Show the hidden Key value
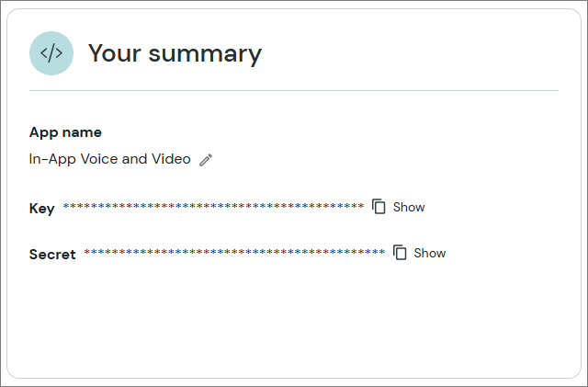588x387 pixels. (x=409, y=207)
